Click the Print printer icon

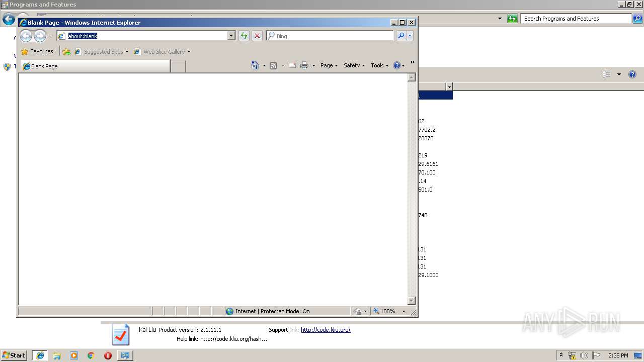tap(304, 65)
